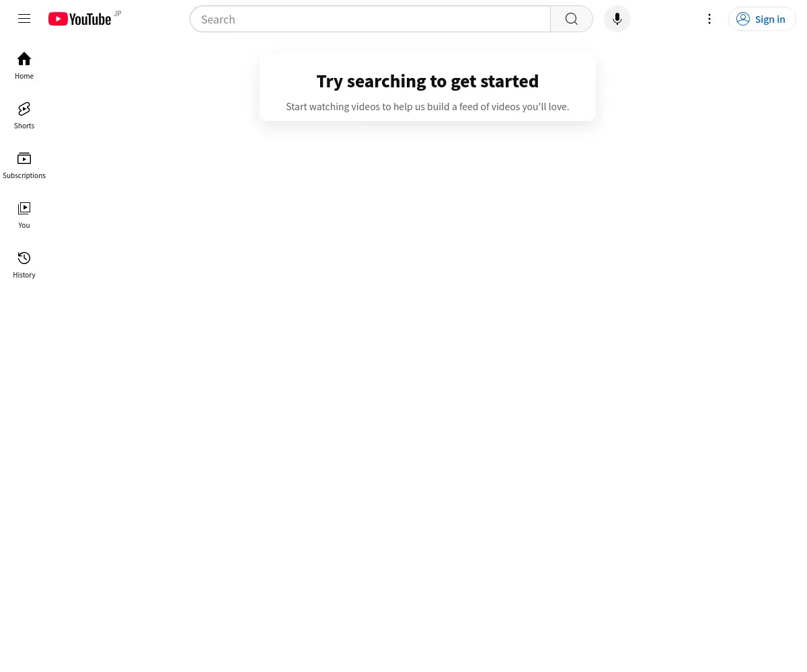The image size is (807, 672).
Task: Open the hamburger guide menu
Action: click(x=24, y=19)
